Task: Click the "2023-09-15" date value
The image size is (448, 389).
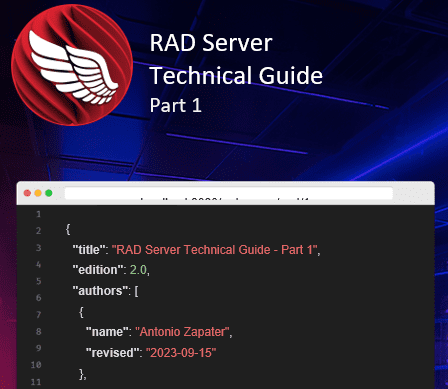Action: tap(181, 352)
